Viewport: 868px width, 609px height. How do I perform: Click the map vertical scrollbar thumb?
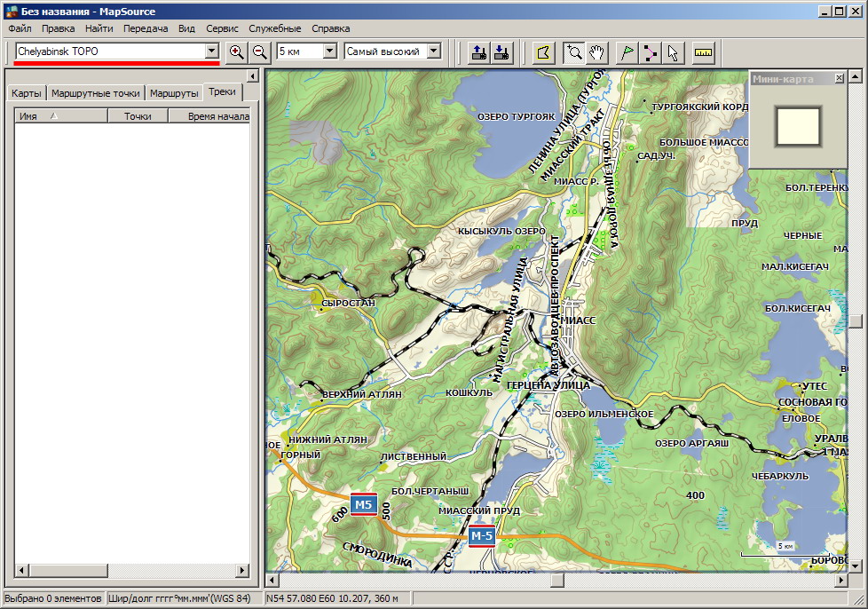coord(856,321)
